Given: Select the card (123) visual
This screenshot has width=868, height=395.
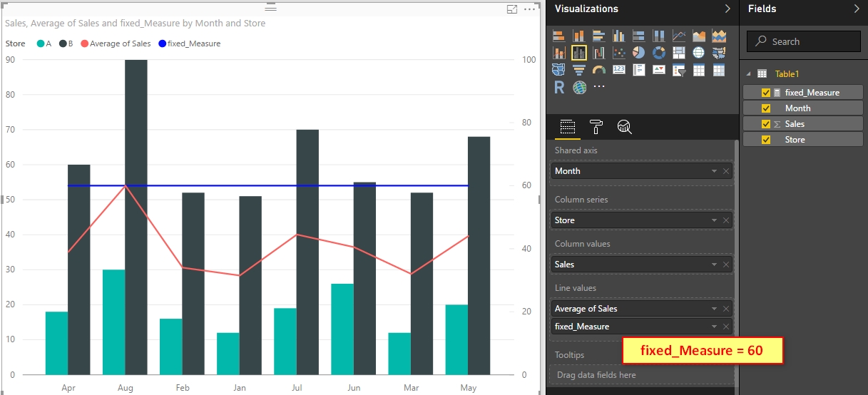Looking at the screenshot, I should [x=618, y=70].
